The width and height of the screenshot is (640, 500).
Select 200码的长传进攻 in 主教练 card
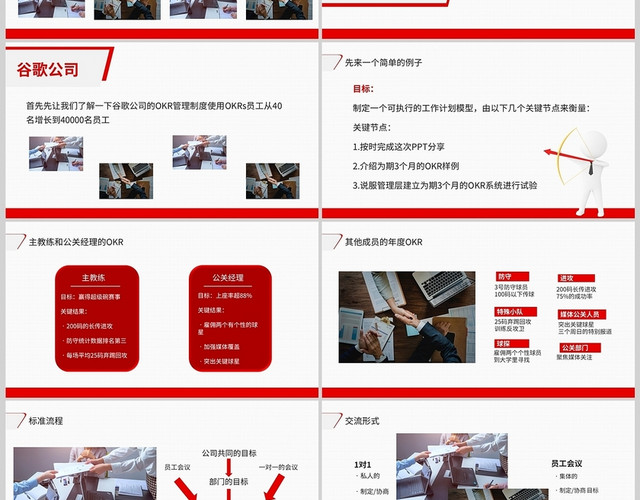pos(88,326)
